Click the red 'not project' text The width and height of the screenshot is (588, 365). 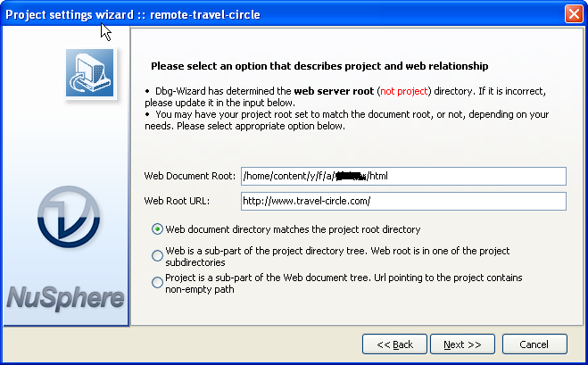(x=403, y=91)
